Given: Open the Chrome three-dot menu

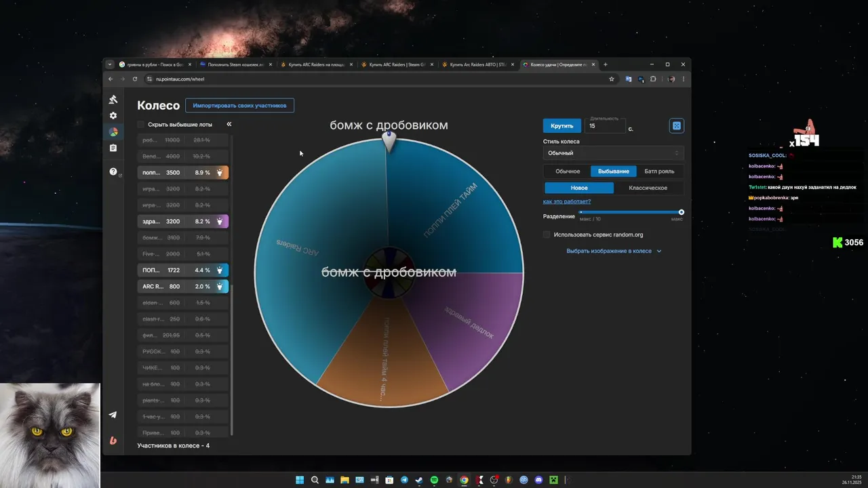Looking at the screenshot, I should click(683, 79).
